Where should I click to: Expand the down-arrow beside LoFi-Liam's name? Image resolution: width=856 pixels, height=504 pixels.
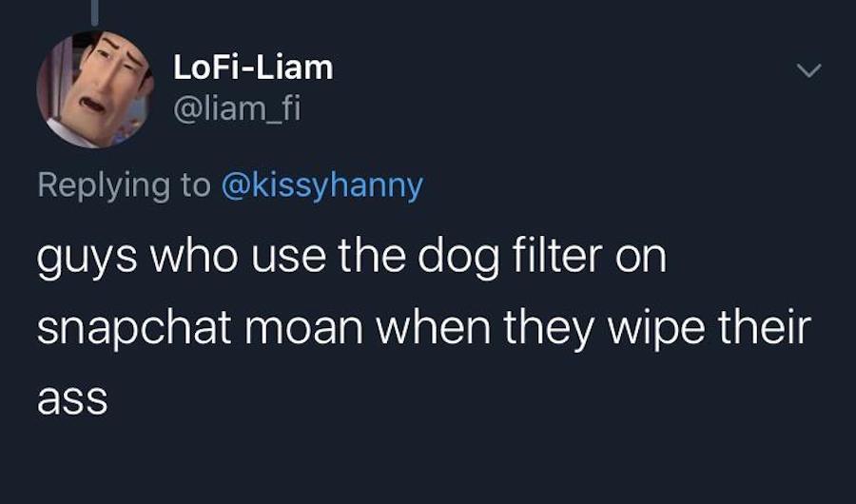coord(808,70)
